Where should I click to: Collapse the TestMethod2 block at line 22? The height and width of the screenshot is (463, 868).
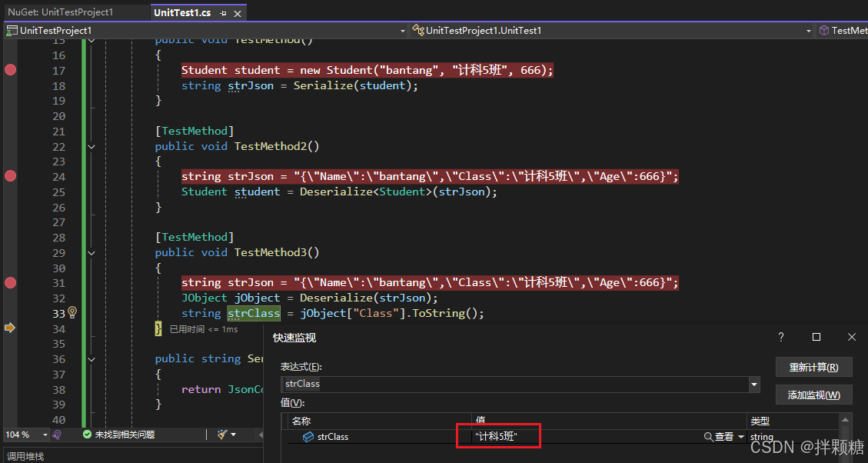[91, 147]
